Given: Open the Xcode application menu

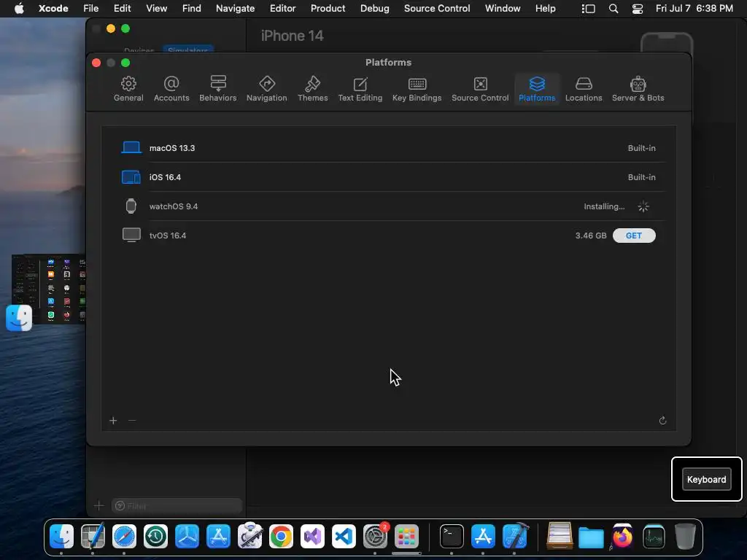Looking at the screenshot, I should [x=53, y=9].
